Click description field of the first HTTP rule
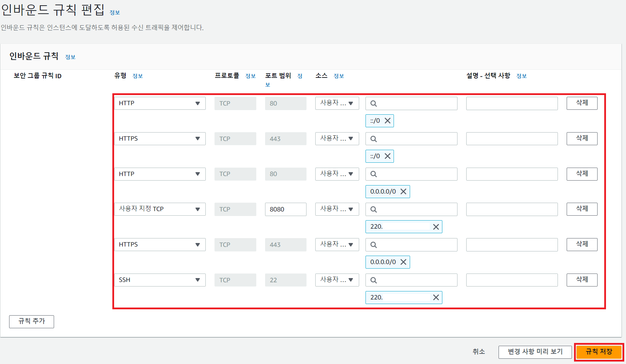 512,103
